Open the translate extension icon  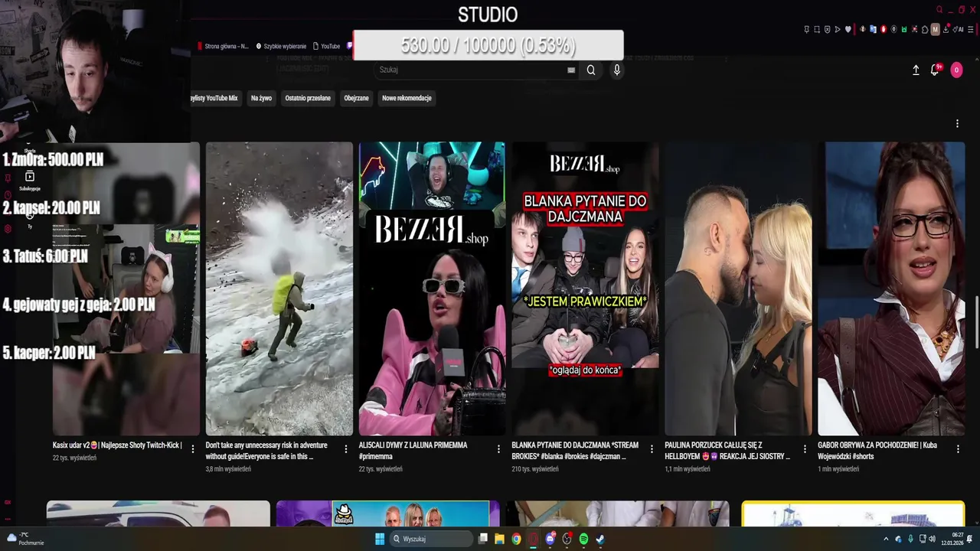click(874, 29)
